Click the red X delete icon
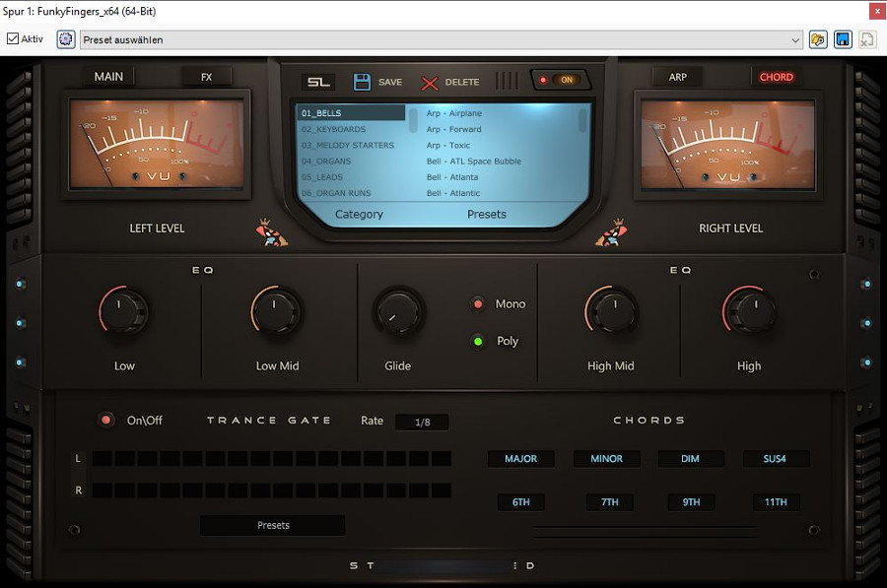Viewport: 887px width, 588px height. 430,83
